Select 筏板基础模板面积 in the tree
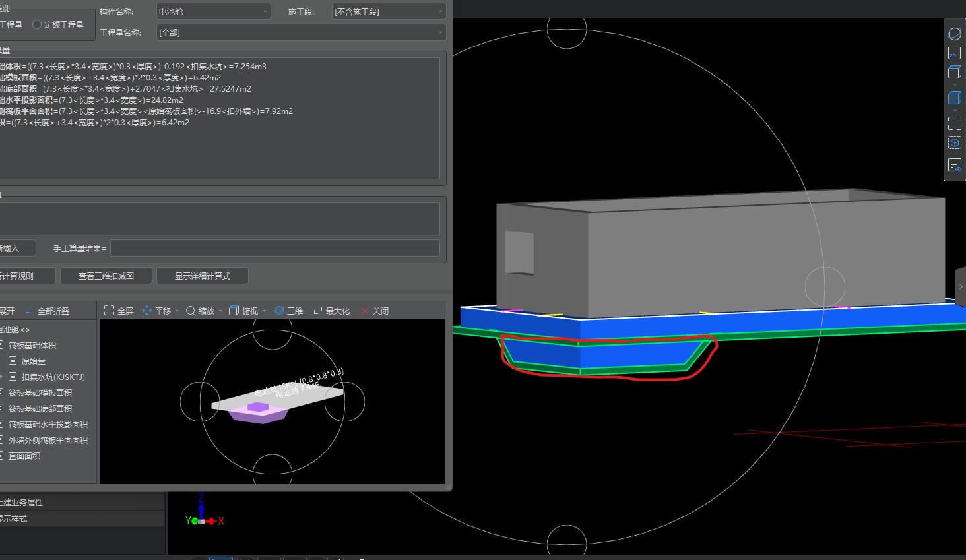 (40, 393)
